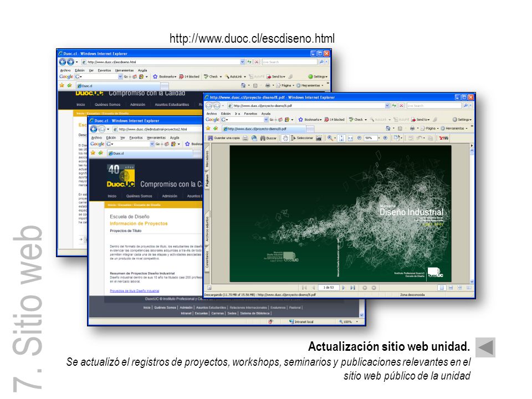Click Carreras footer link in proyectos2 page
532x399 pixels.
[217, 313]
